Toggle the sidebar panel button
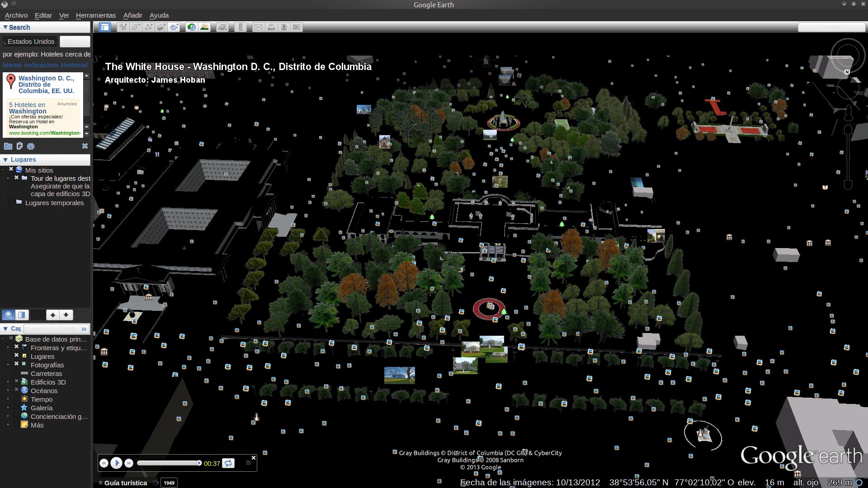The height and width of the screenshot is (488, 868). coord(105,27)
